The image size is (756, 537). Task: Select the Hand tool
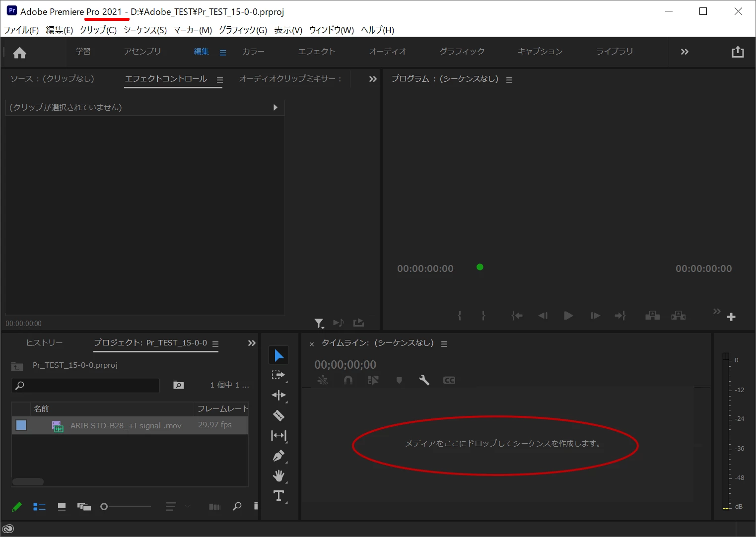[x=278, y=476]
